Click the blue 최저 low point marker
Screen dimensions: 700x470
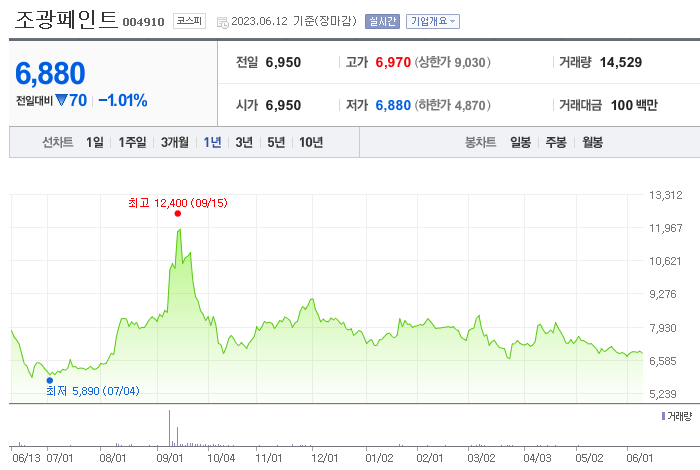click(x=50, y=381)
